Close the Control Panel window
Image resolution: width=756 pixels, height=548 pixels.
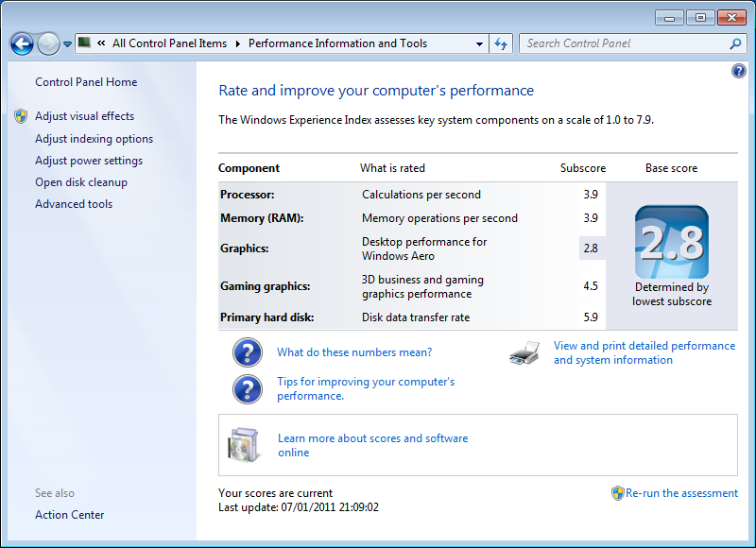point(731,18)
